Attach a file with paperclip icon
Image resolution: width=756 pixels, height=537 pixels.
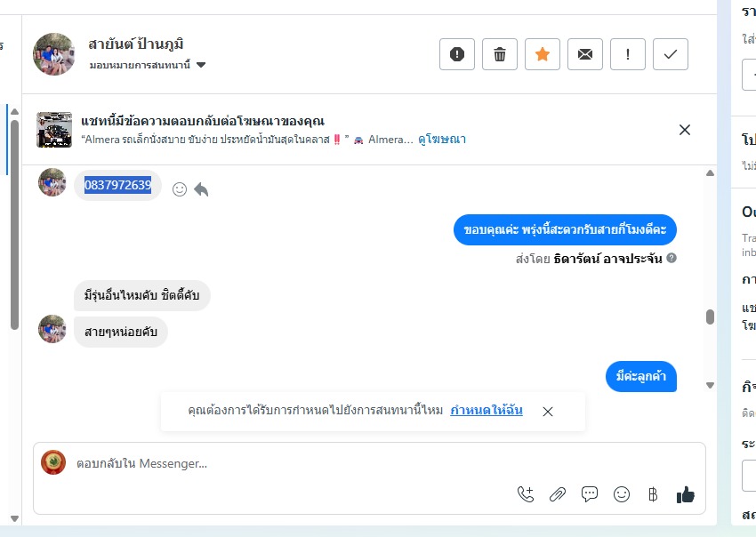coord(558,494)
